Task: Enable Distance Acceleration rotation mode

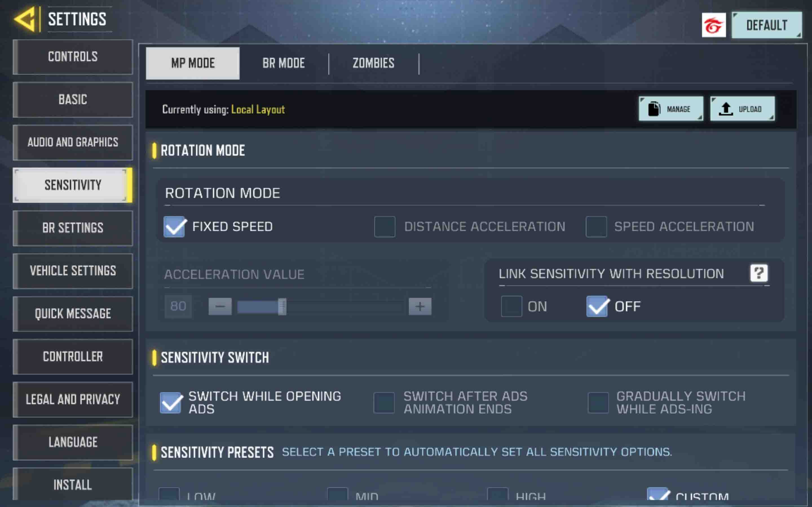Action: (x=385, y=227)
